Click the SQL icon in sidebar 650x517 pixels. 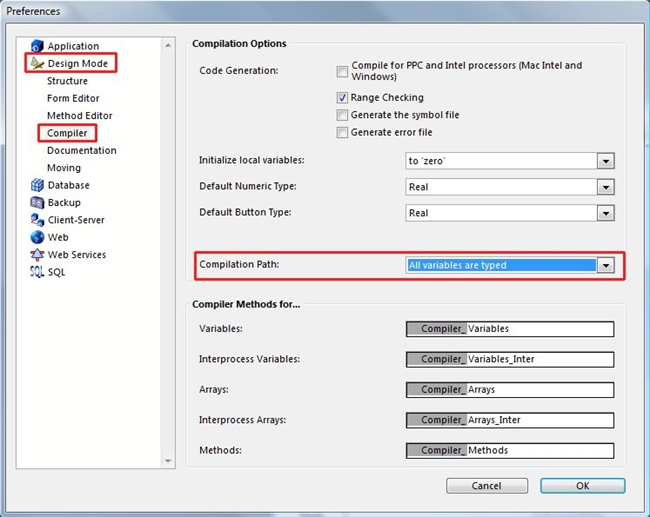pos(37,272)
